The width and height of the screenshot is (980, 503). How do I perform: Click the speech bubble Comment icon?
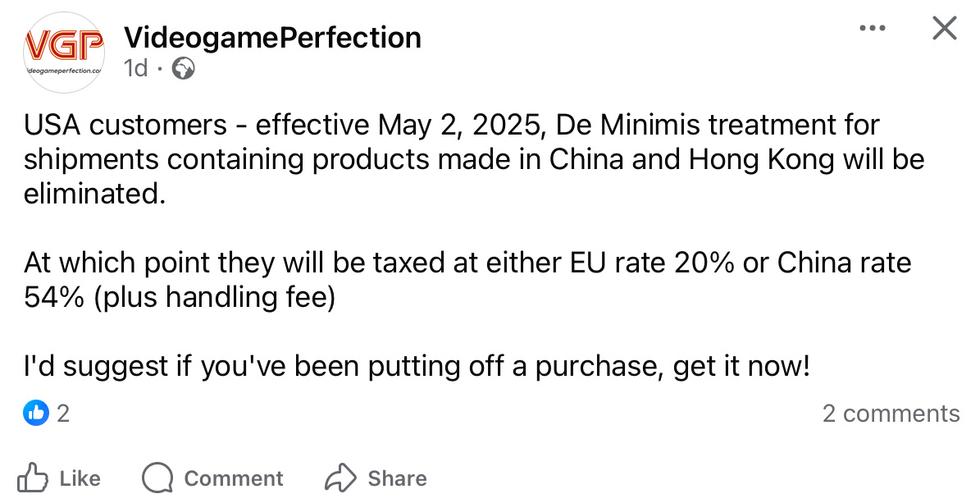(x=157, y=478)
